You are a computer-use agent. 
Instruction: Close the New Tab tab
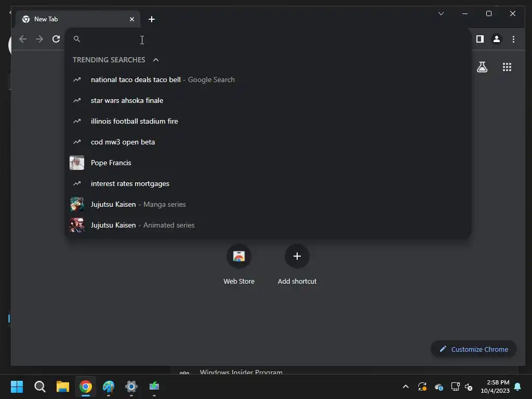coord(132,19)
